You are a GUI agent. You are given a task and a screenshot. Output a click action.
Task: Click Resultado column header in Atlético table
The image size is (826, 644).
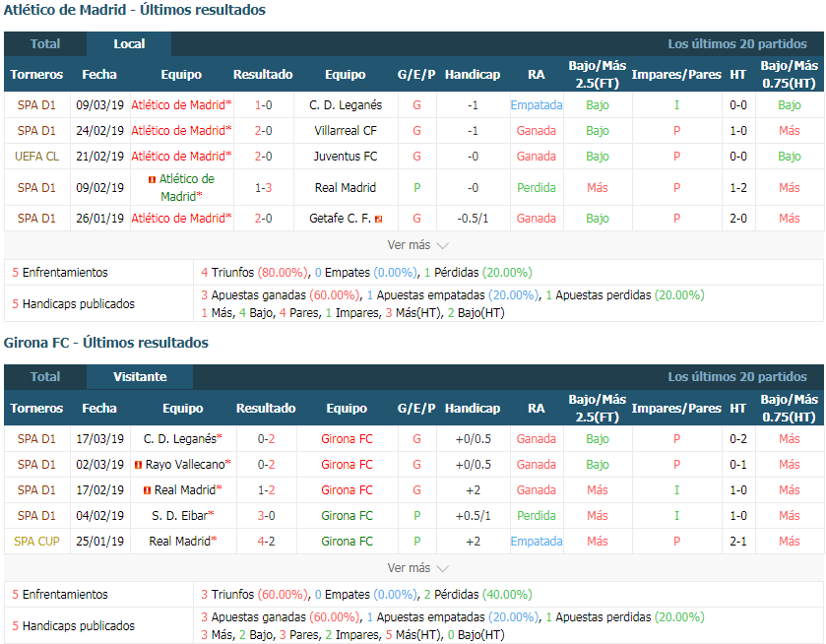[264, 74]
